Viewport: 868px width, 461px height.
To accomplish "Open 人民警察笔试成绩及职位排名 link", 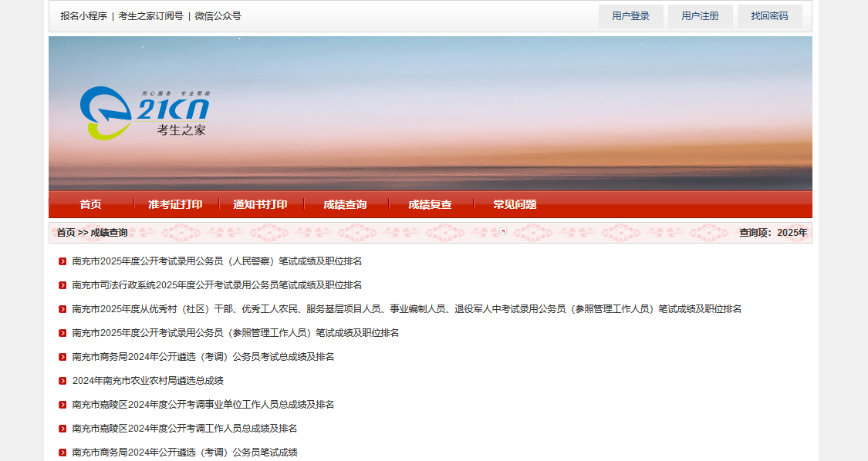I will tap(217, 261).
